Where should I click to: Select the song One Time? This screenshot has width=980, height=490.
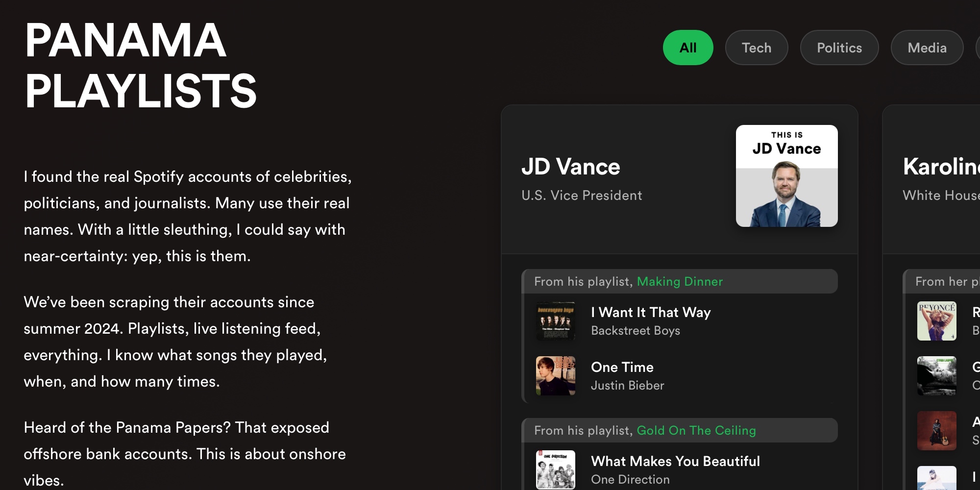[x=622, y=367]
